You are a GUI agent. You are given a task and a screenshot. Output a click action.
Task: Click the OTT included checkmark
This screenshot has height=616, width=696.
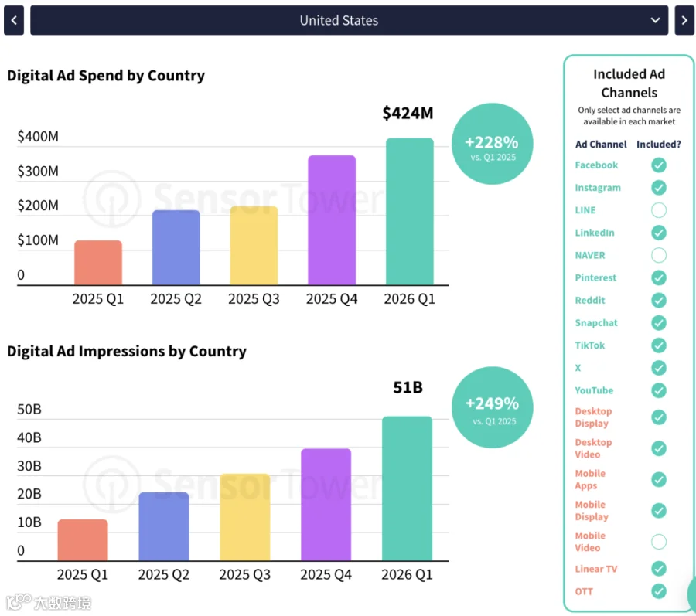(659, 591)
